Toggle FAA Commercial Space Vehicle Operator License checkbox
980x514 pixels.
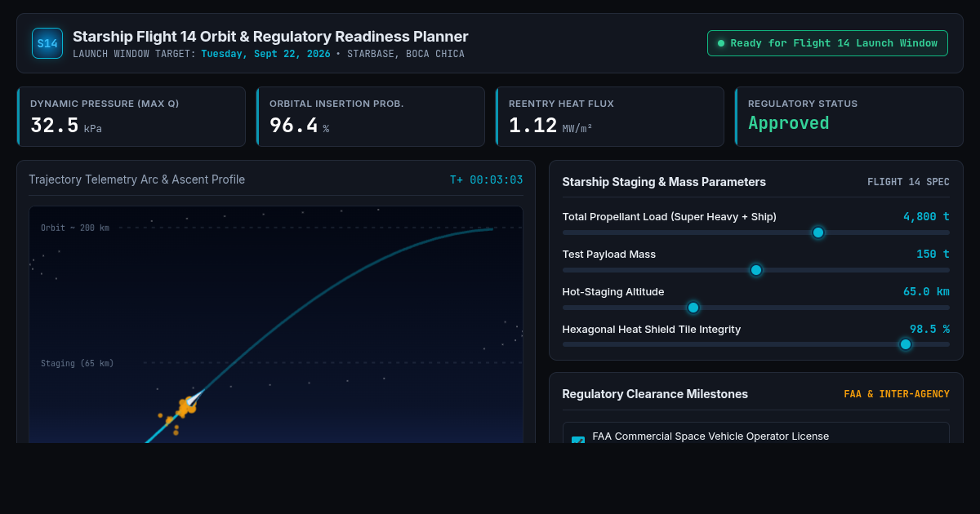point(578,440)
